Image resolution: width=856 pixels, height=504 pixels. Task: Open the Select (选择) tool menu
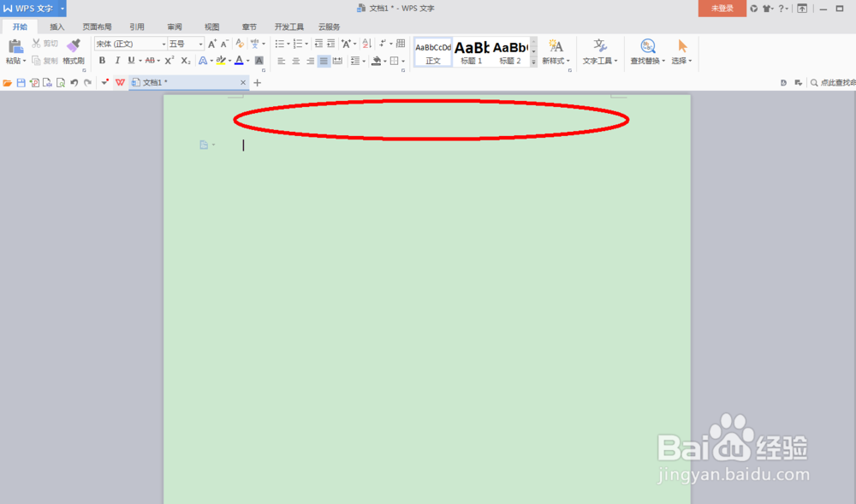[681, 52]
